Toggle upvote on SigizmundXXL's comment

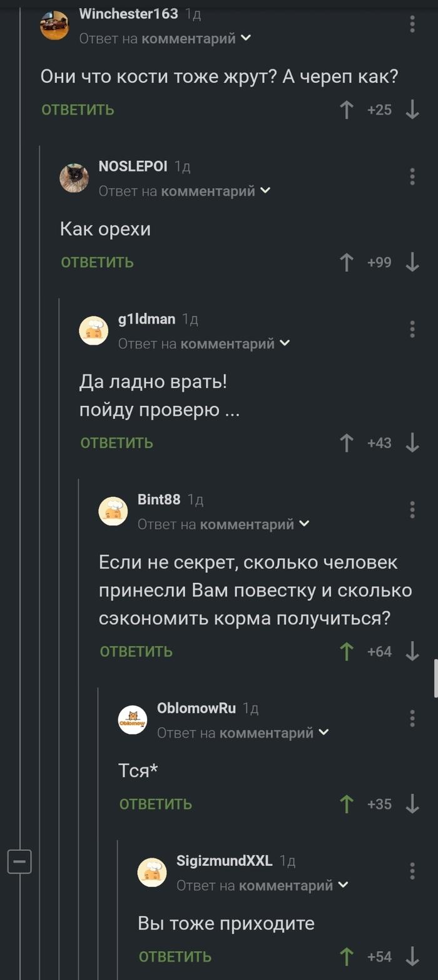click(346, 957)
